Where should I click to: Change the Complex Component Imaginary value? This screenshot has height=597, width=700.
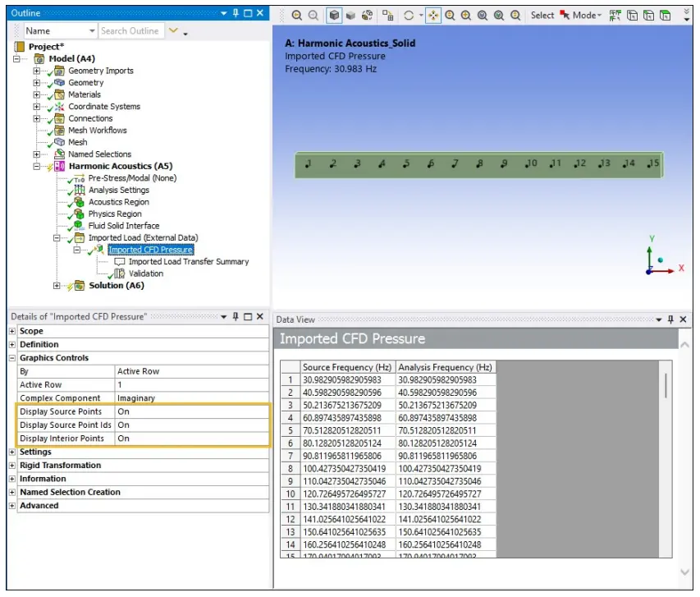coord(192,398)
